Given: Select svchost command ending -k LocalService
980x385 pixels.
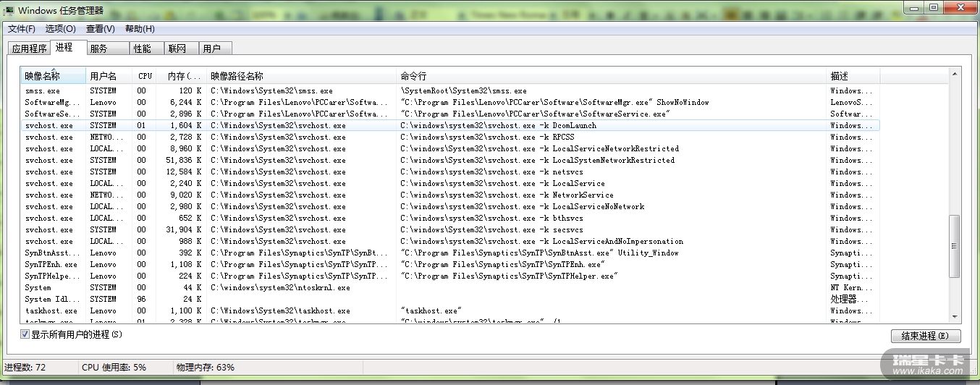Looking at the screenshot, I should [x=502, y=184].
